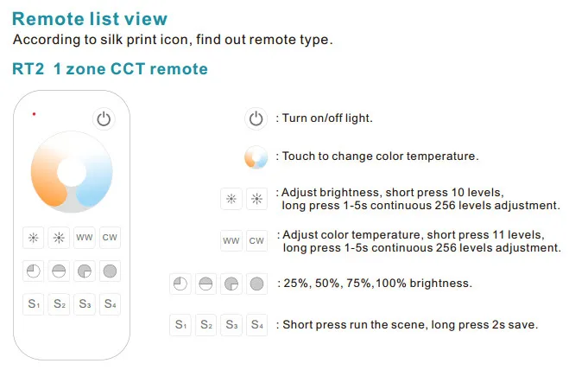Image resolution: width=588 pixels, height=370 pixels.
Task: Click the brightness increase button on the remote
Action: tap(59, 238)
